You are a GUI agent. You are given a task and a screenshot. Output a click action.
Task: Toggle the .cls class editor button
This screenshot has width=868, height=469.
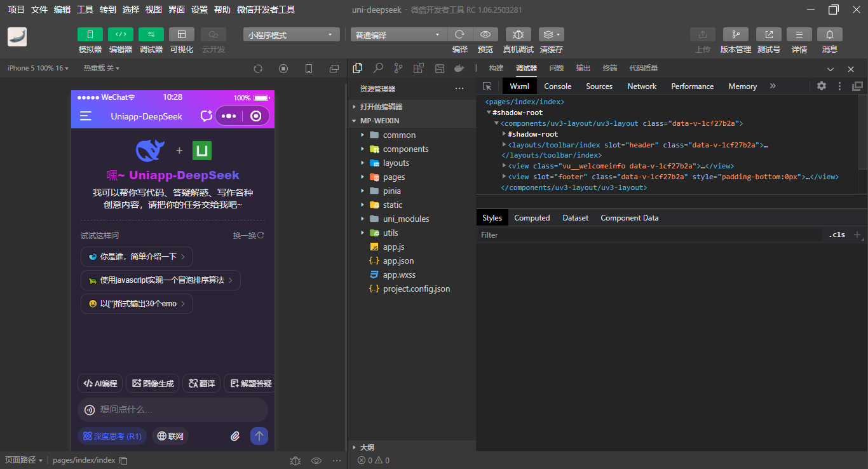837,234
